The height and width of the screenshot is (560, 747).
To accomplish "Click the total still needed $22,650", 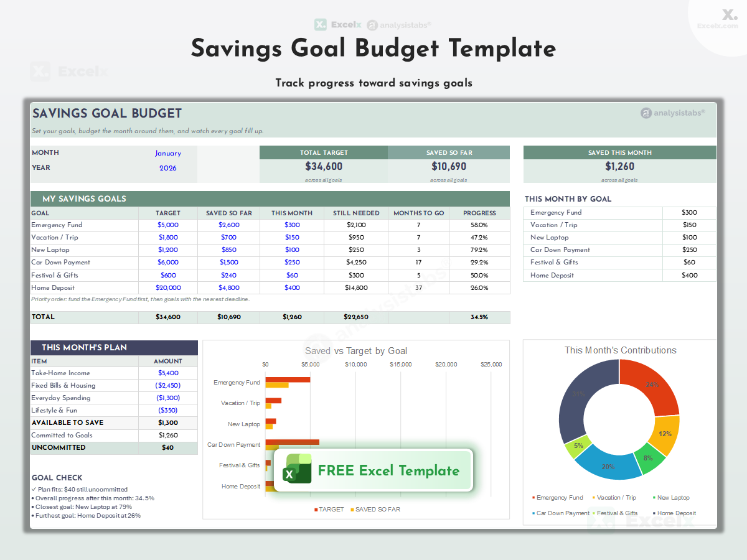I will click(x=356, y=317).
